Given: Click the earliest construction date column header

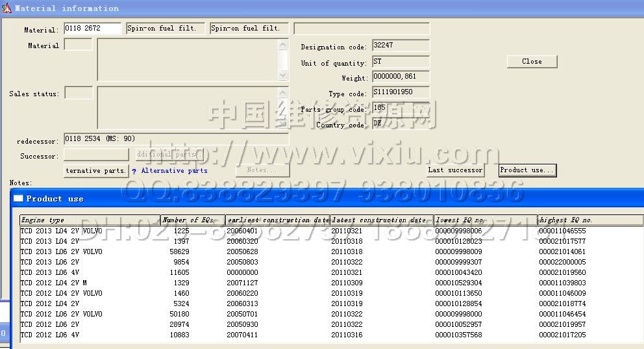Looking at the screenshot, I should click(x=277, y=220).
